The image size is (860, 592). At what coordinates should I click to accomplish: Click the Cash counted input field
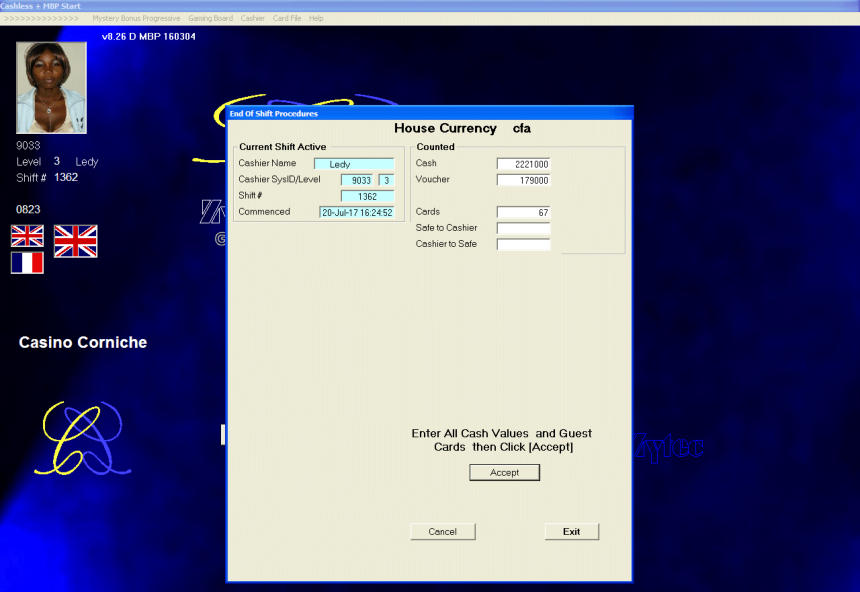[x=523, y=164]
